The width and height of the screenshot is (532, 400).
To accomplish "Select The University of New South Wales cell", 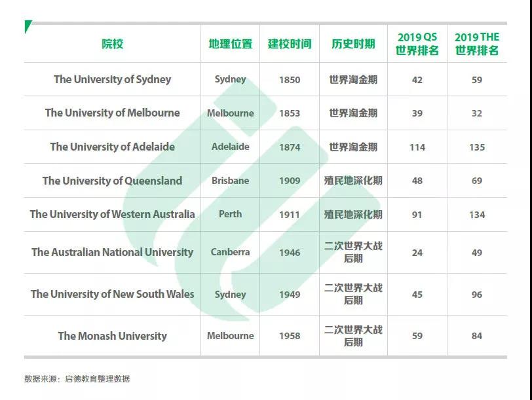I will 112,294.
